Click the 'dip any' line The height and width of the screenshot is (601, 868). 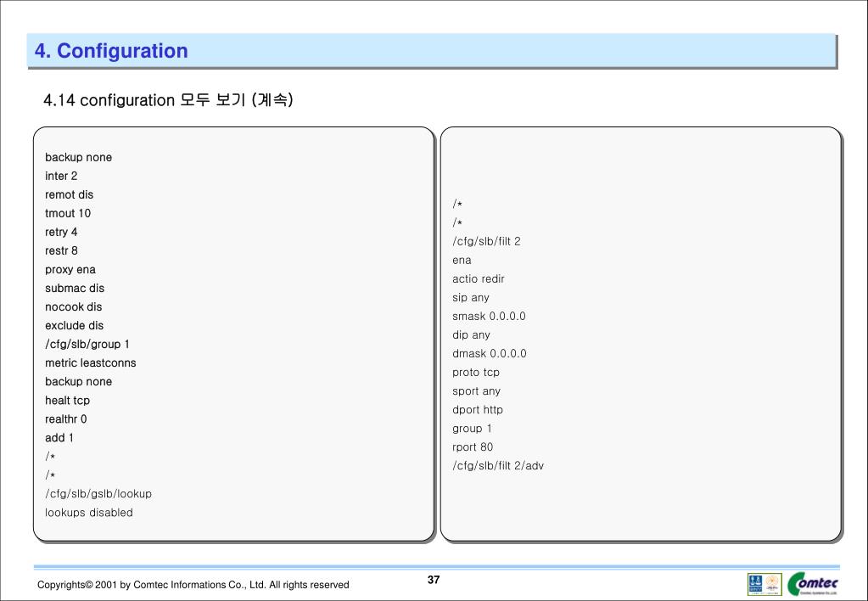point(471,335)
